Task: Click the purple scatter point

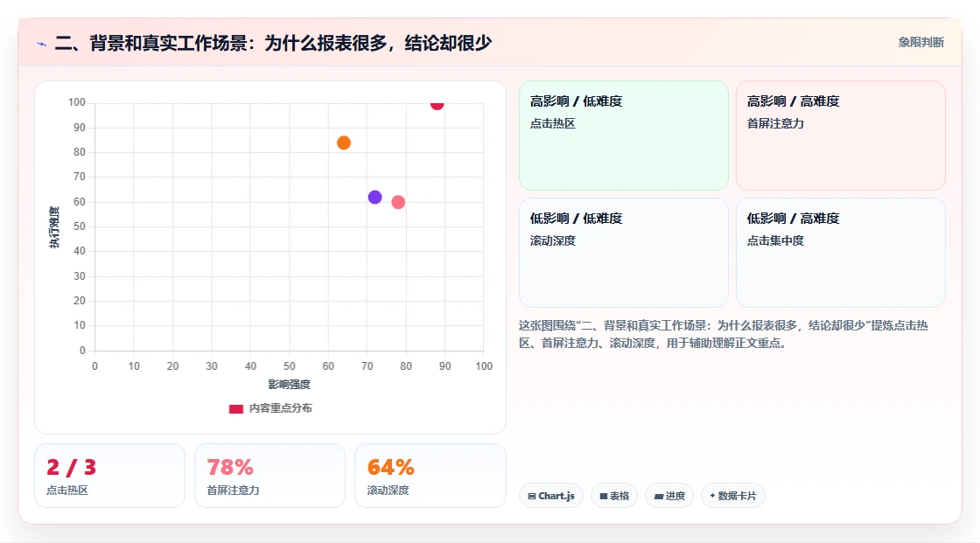Action: (x=375, y=198)
